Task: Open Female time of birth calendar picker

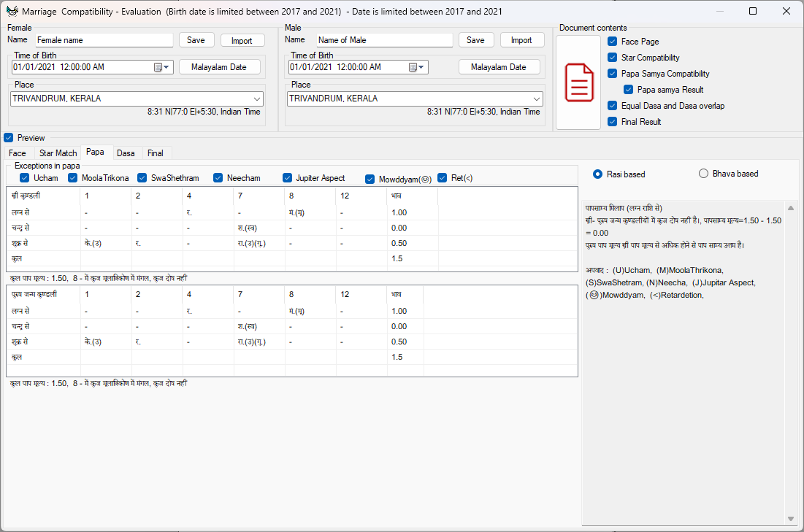Action: pyautogui.click(x=158, y=67)
